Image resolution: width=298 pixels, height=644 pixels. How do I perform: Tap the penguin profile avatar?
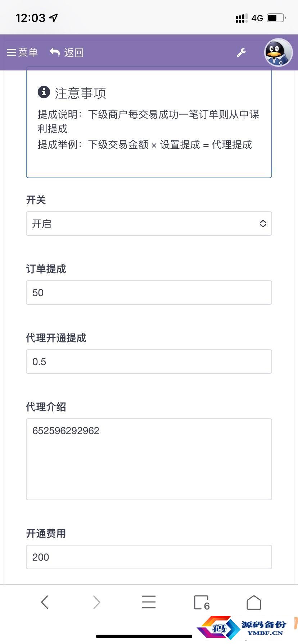click(x=278, y=52)
